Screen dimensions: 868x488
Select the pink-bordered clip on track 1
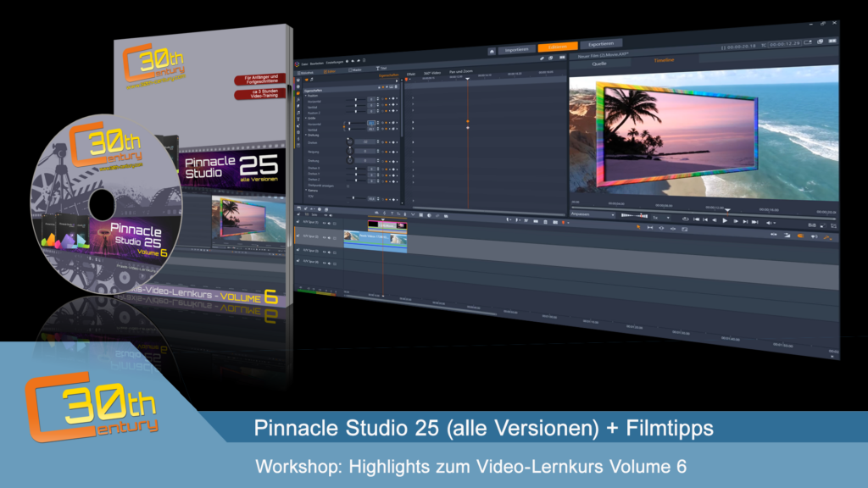(387, 225)
